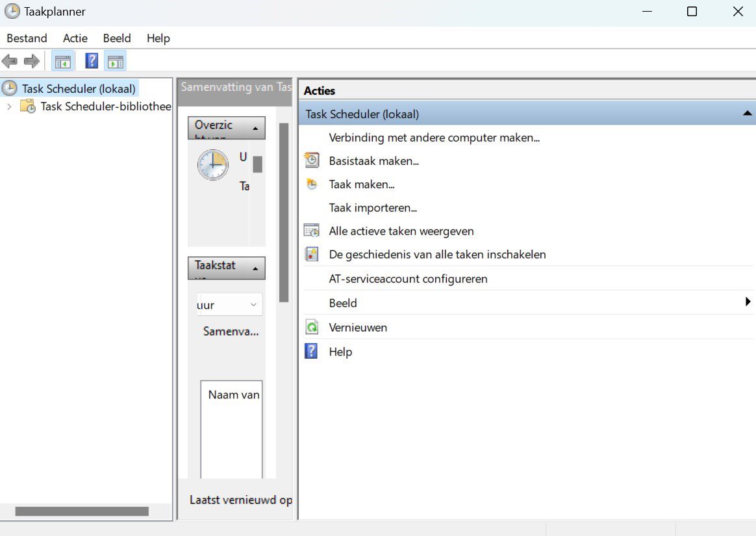Open the time period dropdown showing 'uur'
Screen dimensions: 756x536
[253, 304]
